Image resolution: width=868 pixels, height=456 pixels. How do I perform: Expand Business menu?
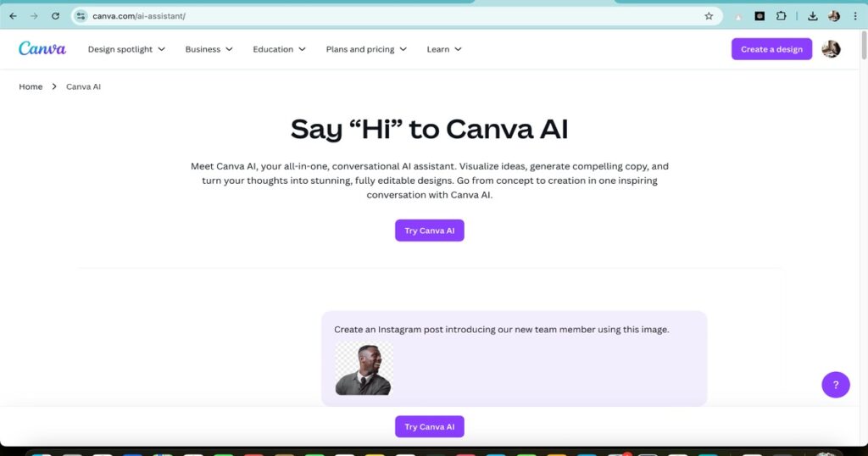click(209, 49)
